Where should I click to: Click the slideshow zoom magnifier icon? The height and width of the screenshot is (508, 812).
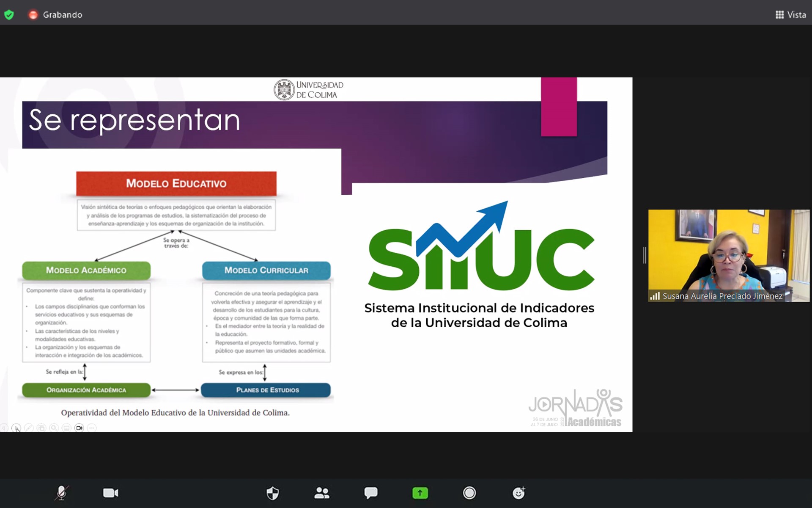54,428
